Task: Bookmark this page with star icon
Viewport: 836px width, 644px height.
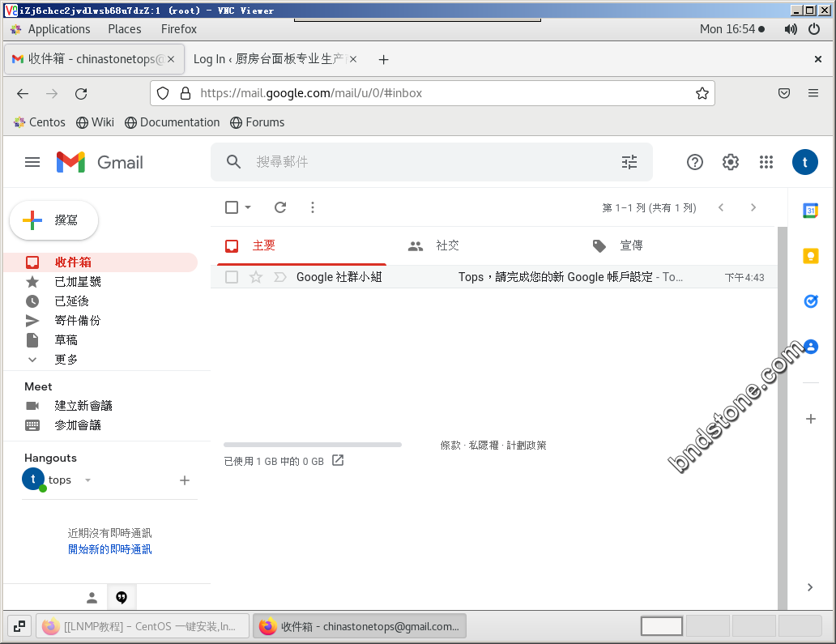Action: click(x=702, y=93)
